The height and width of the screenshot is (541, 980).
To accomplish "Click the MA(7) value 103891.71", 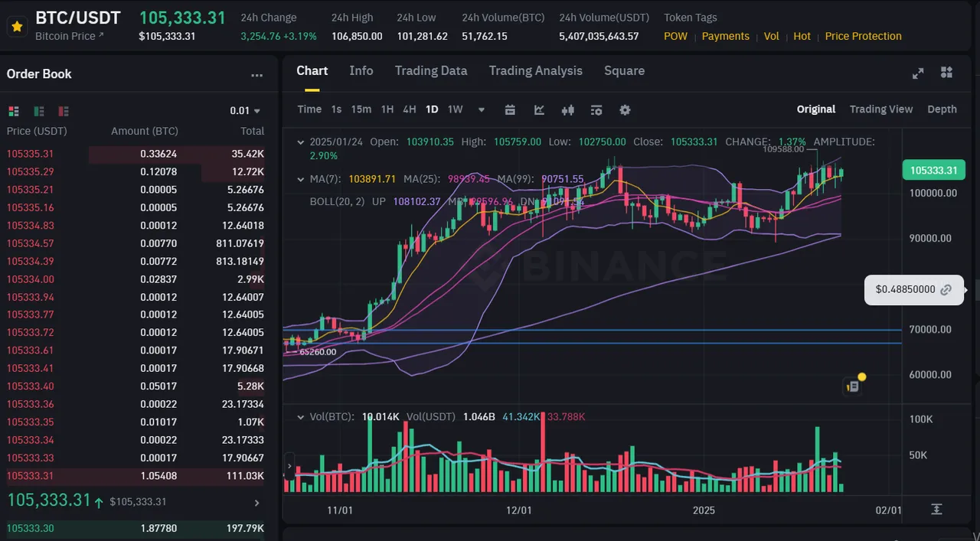I will point(372,179).
